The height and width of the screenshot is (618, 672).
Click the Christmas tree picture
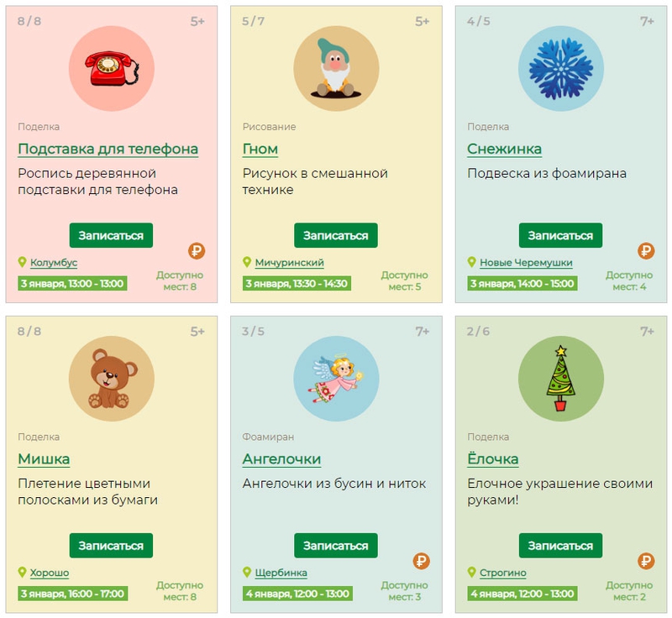tap(560, 379)
